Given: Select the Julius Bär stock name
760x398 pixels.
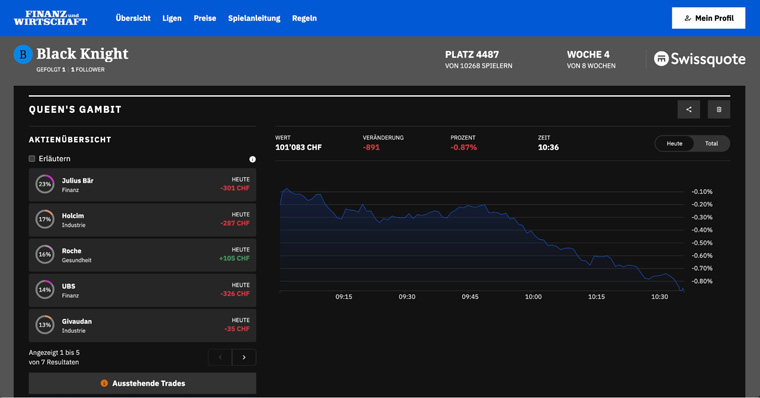Looking at the screenshot, I should tap(78, 180).
